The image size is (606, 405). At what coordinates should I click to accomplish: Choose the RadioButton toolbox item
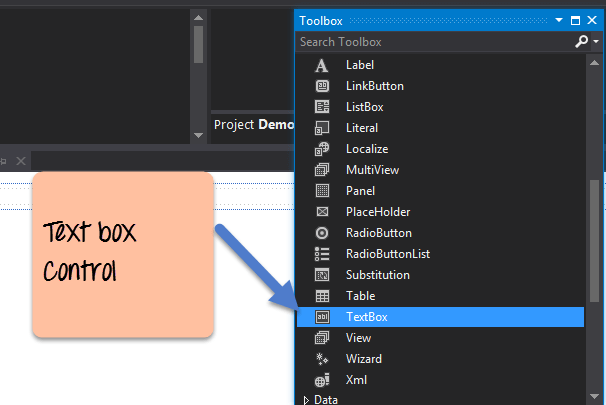click(x=376, y=233)
